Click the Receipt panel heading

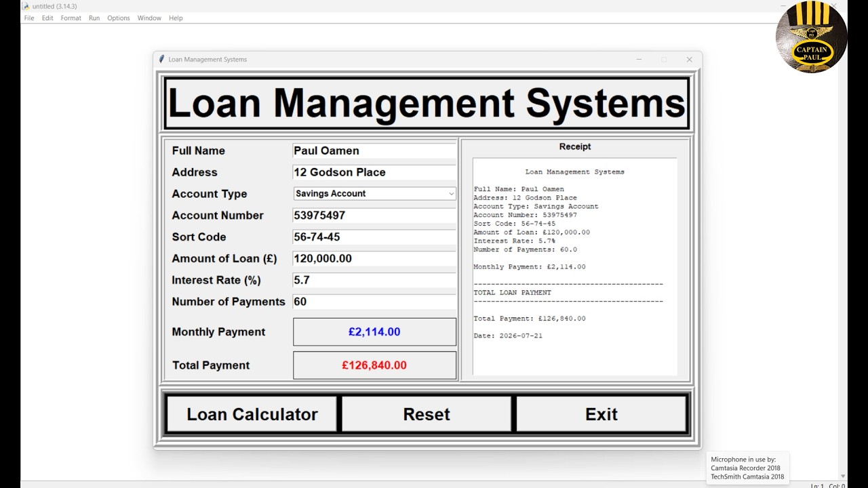(575, 146)
